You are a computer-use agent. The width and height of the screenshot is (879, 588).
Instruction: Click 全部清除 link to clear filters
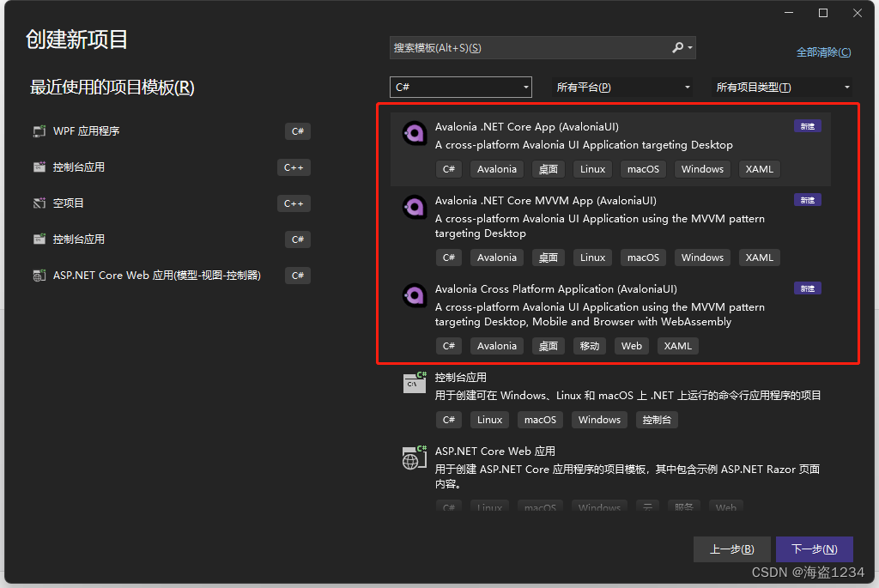[823, 52]
